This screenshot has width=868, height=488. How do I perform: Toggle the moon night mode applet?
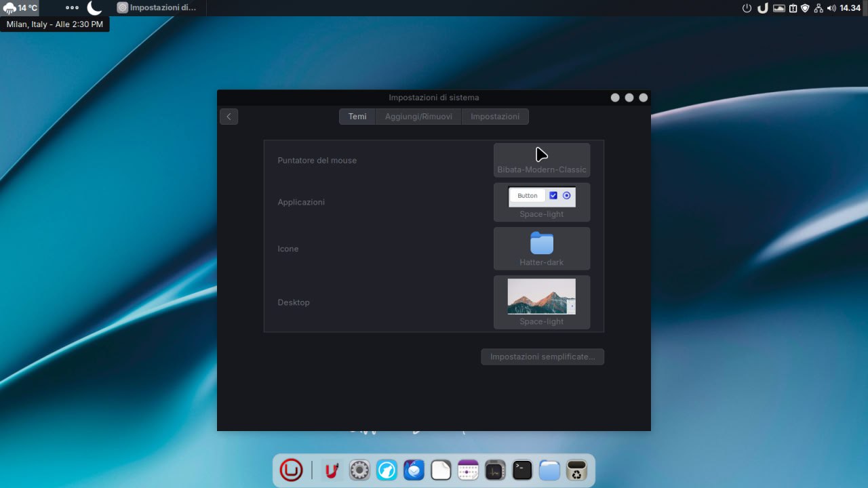[94, 8]
